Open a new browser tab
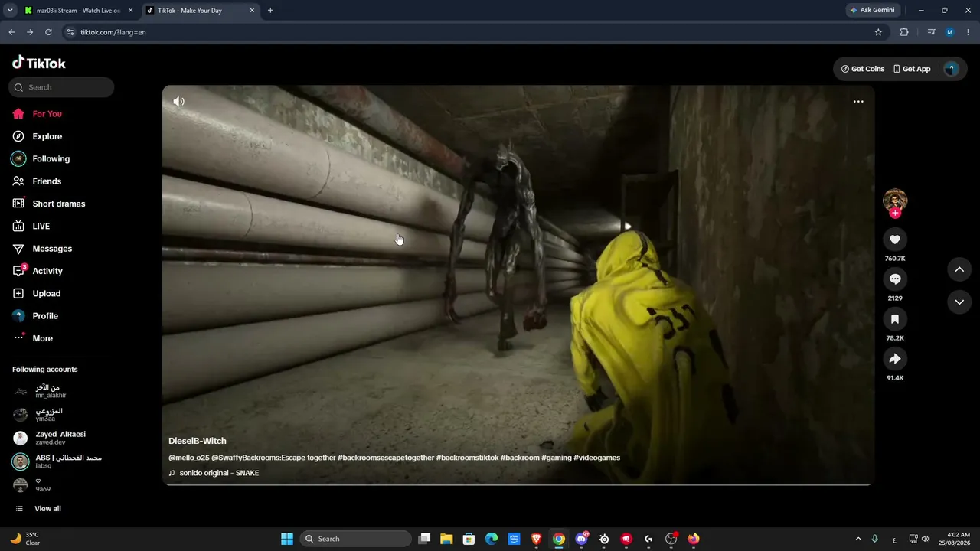The height and width of the screenshot is (551, 980). click(x=270, y=11)
